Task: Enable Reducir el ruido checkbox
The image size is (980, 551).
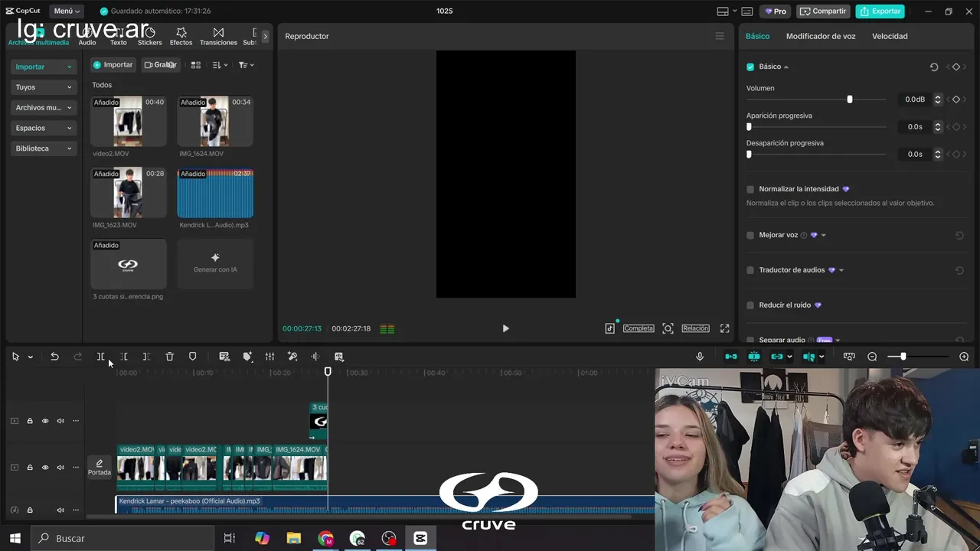Action: pos(750,305)
